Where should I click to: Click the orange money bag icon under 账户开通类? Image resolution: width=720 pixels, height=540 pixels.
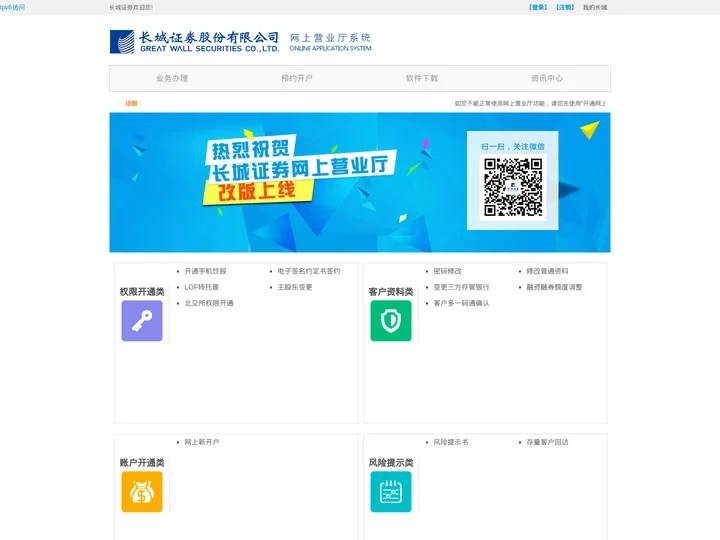pyautogui.click(x=142, y=491)
